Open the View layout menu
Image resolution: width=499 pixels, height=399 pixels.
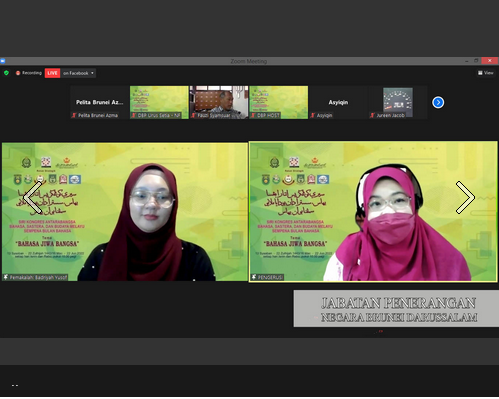pyautogui.click(x=485, y=73)
